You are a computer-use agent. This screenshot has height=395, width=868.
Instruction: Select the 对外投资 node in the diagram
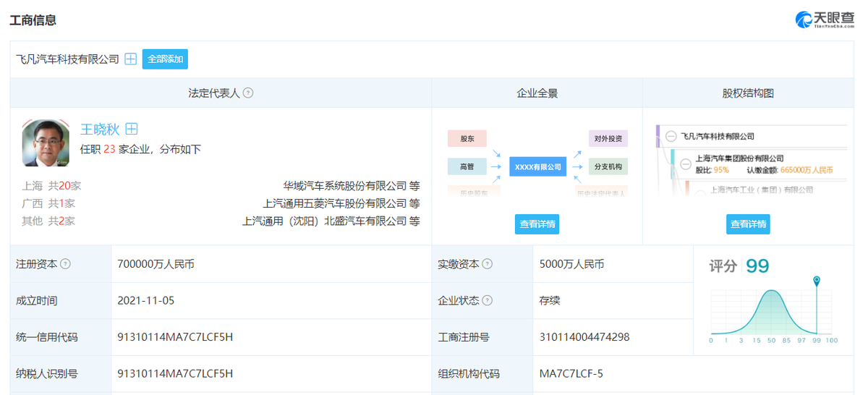(x=608, y=138)
